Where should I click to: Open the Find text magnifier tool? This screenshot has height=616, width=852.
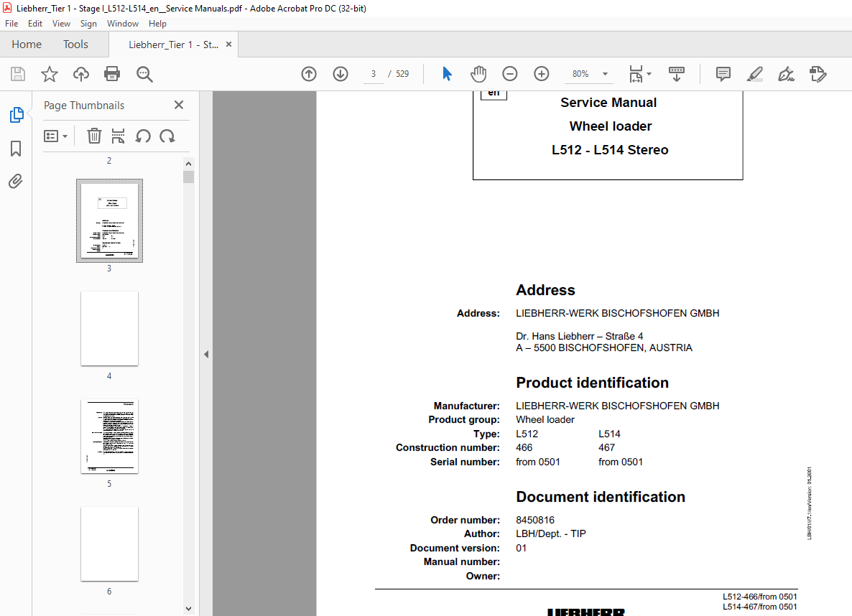[144, 74]
